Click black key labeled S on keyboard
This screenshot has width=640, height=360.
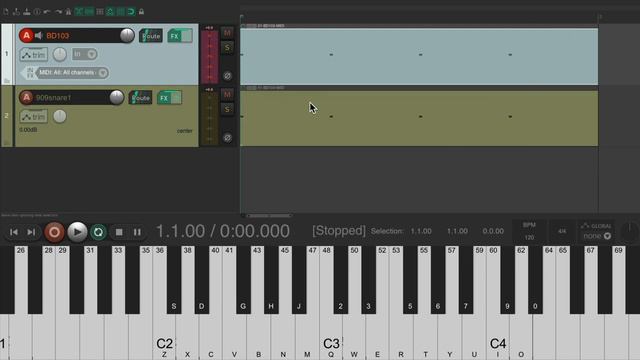pos(174,280)
